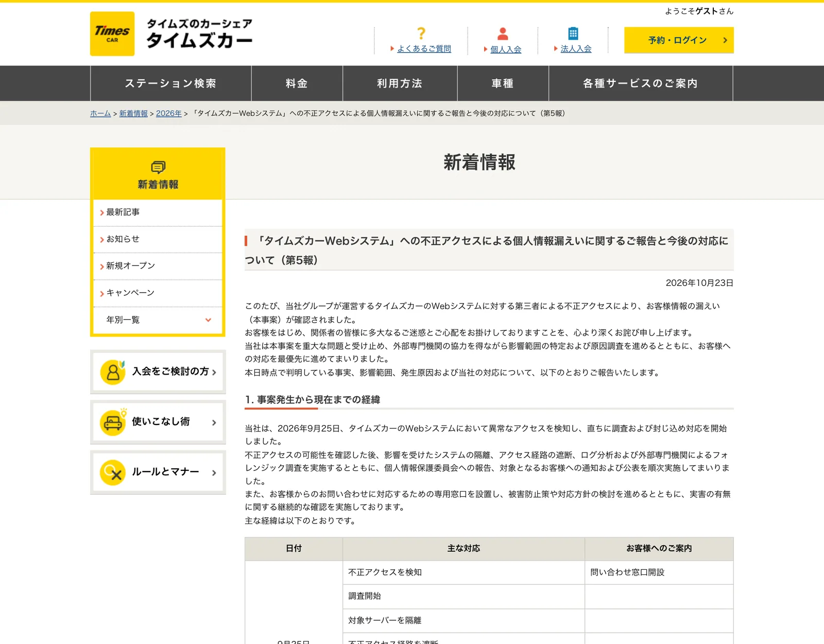Click the 1. 事案発生から現在までの経緯 heading
Viewport: 824px width, 644px height.
(313, 400)
